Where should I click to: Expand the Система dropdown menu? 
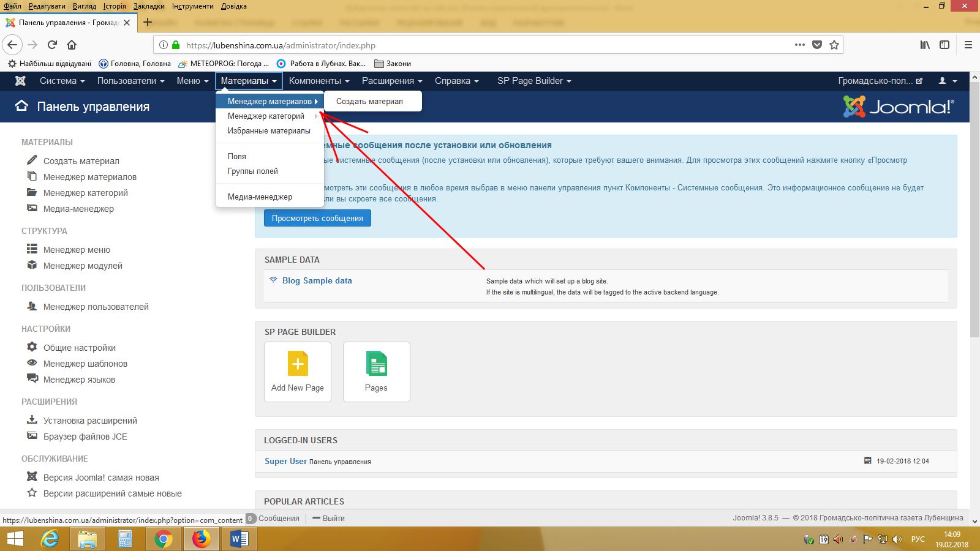tap(62, 81)
